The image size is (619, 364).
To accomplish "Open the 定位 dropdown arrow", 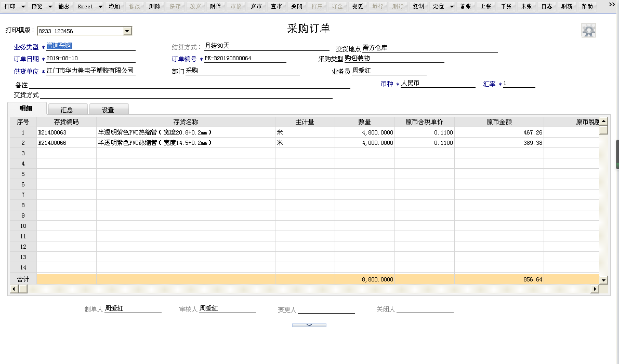I will click(452, 6).
